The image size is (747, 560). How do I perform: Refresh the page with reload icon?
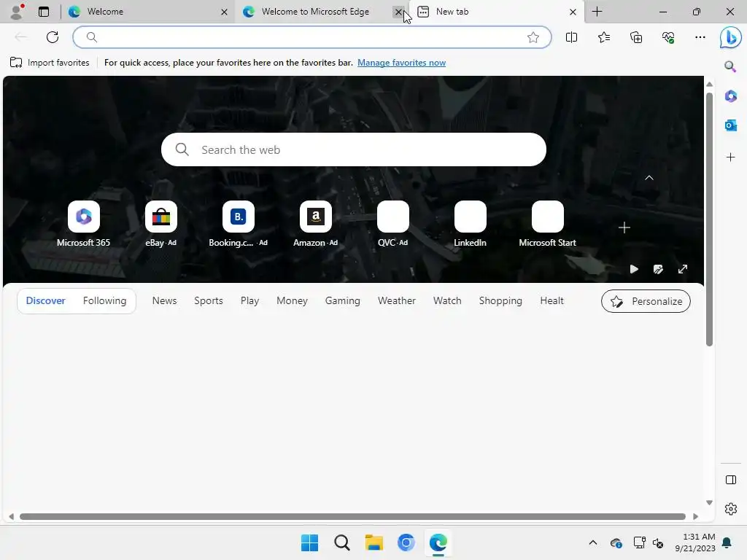pyautogui.click(x=53, y=37)
